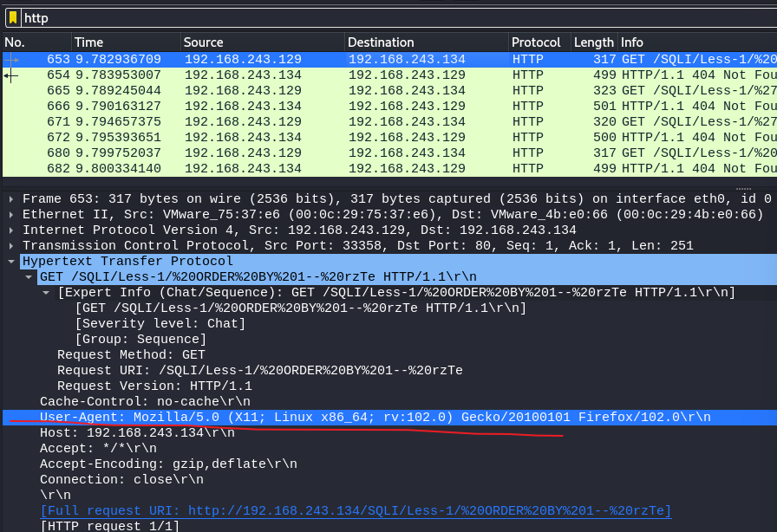This screenshot has width=777, height=532.
Task: Select the User-Agent header line
Action: tap(260, 417)
